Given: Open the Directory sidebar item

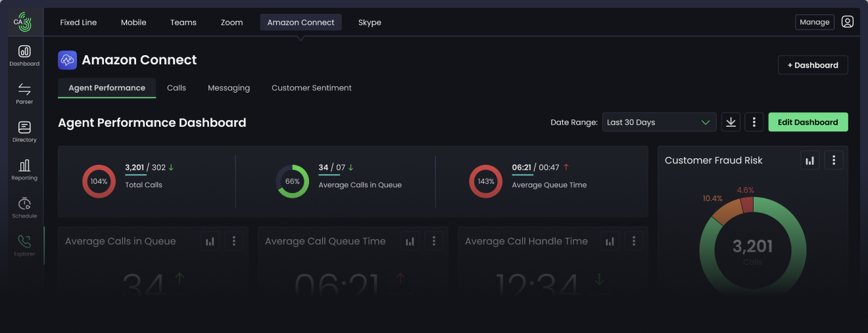Looking at the screenshot, I should point(24,131).
